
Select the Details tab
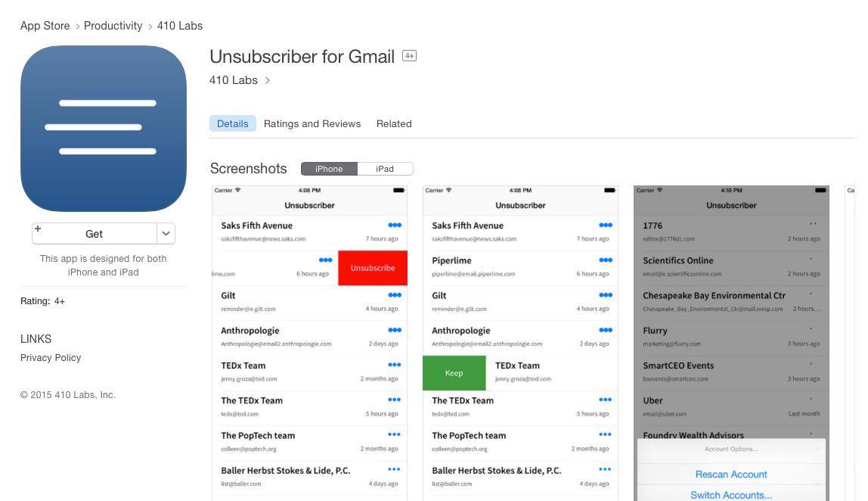click(x=233, y=123)
